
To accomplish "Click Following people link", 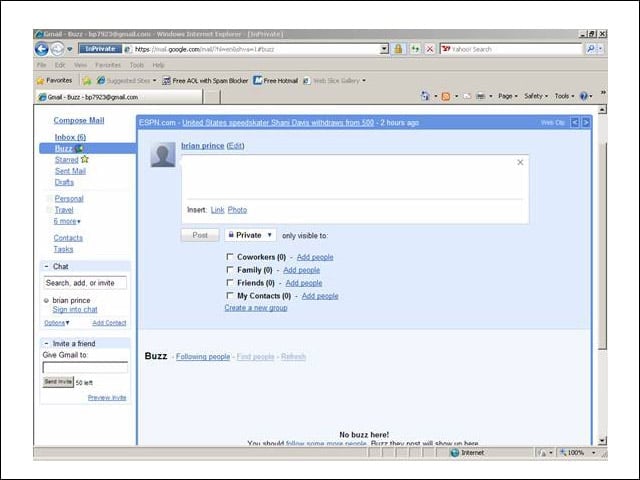I will (203, 356).
